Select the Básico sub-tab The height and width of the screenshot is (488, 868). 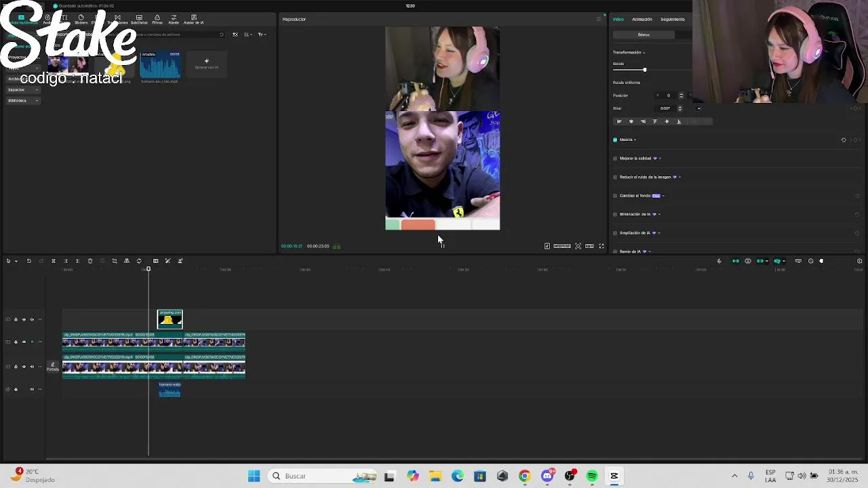pos(644,35)
